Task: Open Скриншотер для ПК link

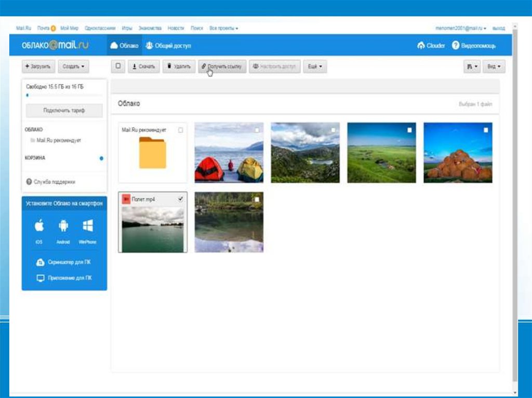Action: pyautogui.click(x=63, y=262)
